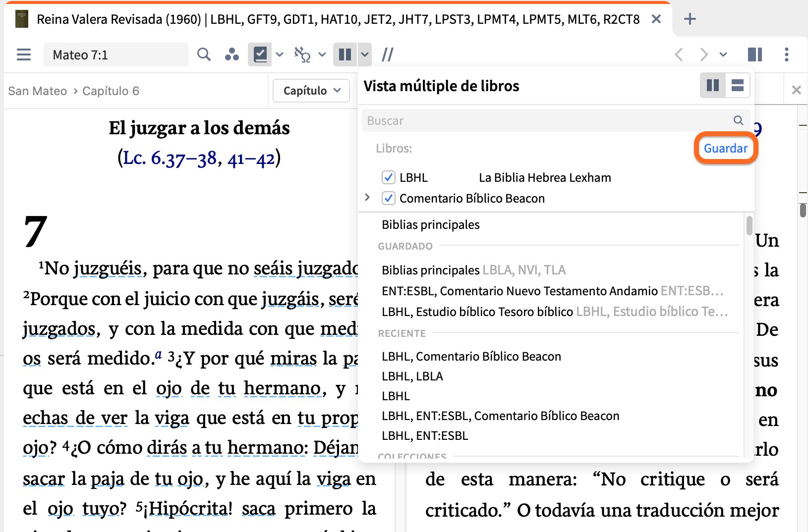Click the magnifier in Buscar field
This screenshot has width=808, height=532.
coord(738,120)
